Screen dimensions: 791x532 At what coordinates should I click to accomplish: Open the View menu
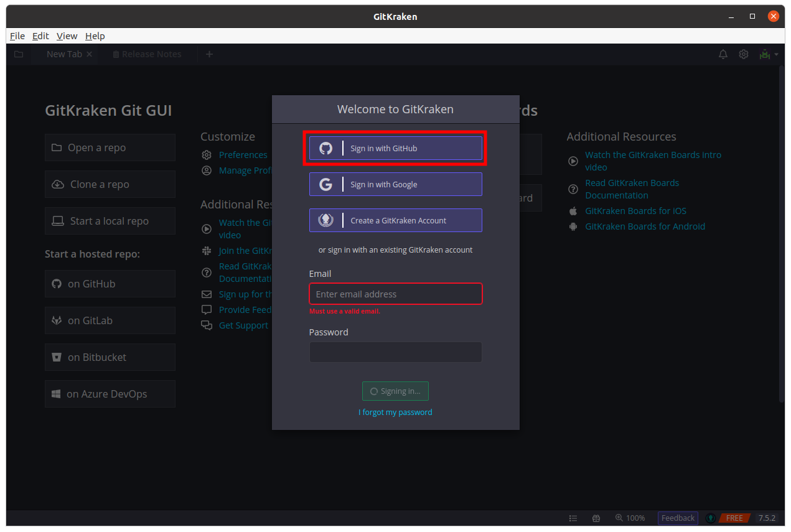coord(67,36)
